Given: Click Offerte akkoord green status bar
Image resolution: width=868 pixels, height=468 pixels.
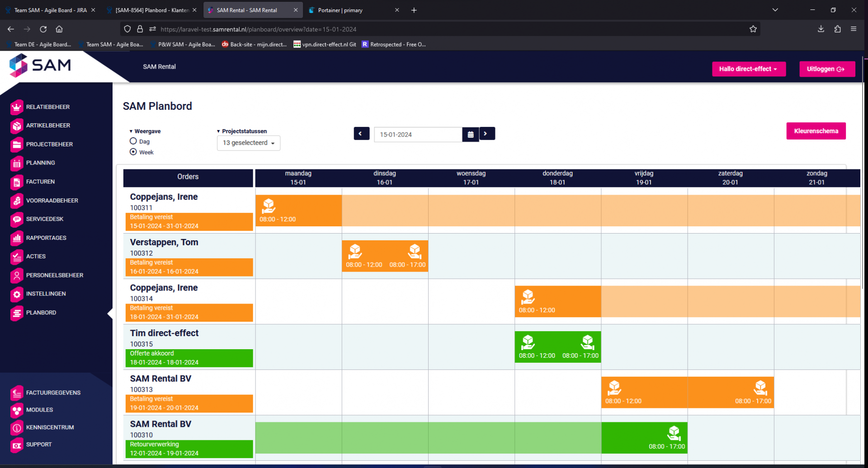Looking at the screenshot, I should tap(189, 358).
